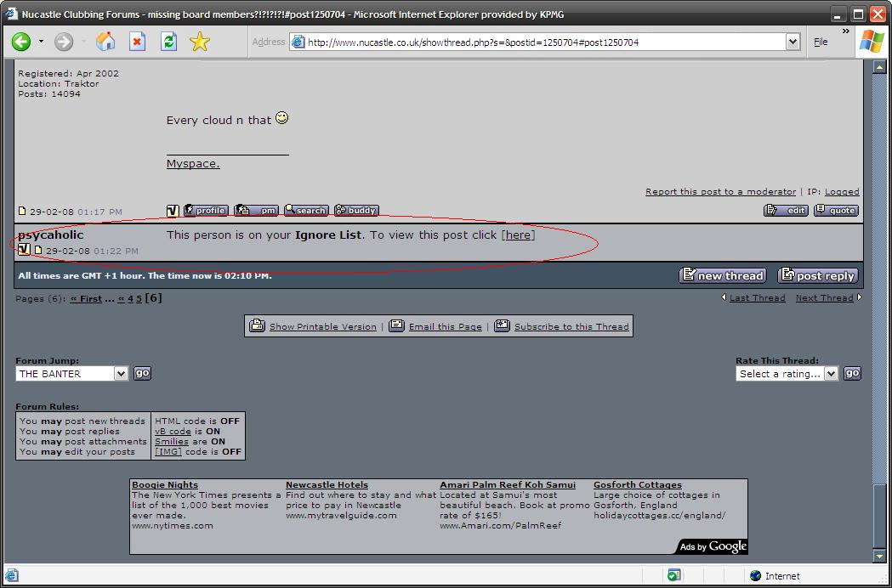Click the buddy button under the post
Image resolution: width=892 pixels, height=588 pixels.
click(x=356, y=211)
